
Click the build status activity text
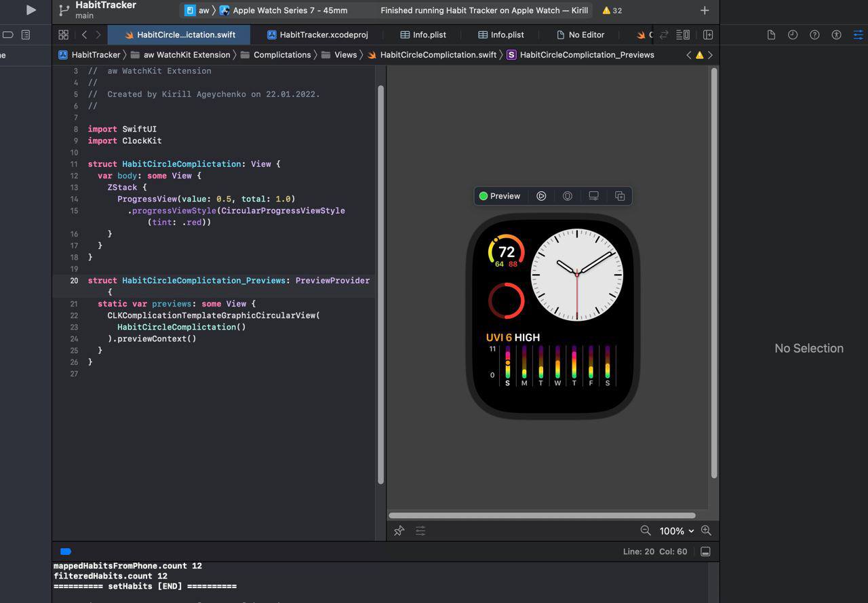pos(484,10)
